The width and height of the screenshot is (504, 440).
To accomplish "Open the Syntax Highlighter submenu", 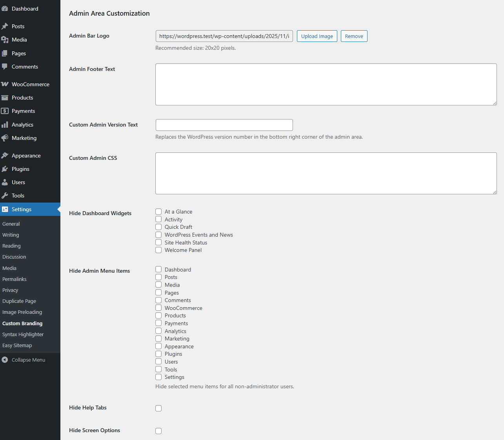I will coord(23,334).
